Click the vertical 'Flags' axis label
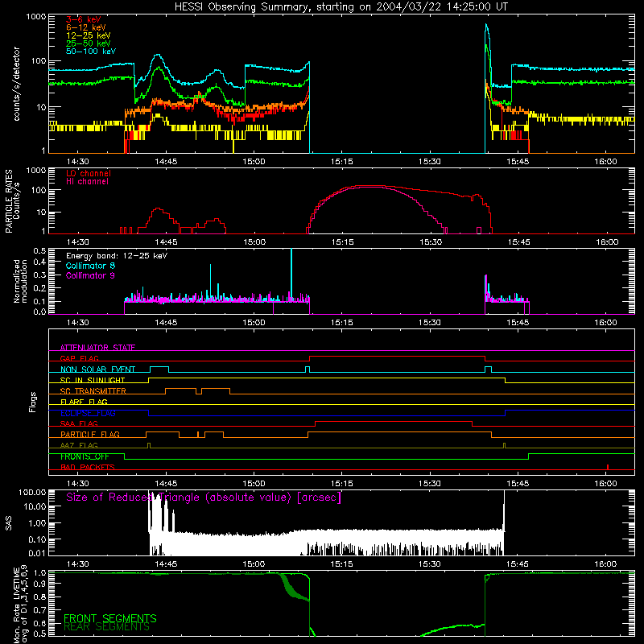 (33, 402)
